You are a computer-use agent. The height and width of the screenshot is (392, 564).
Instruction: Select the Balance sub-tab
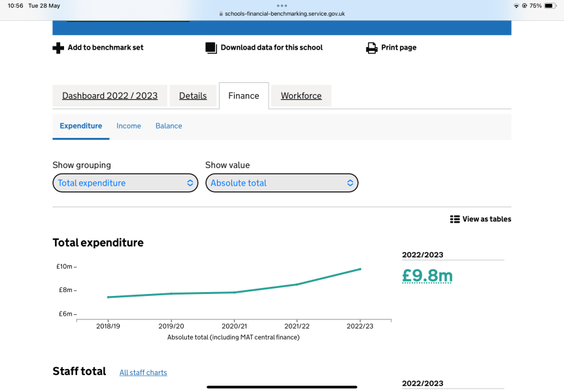point(169,126)
